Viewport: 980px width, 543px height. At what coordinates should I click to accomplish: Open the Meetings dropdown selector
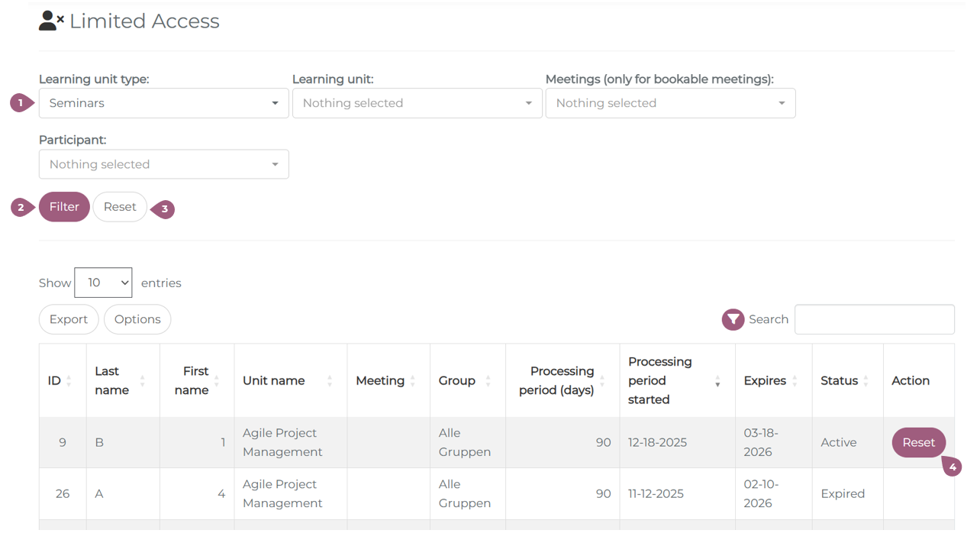tap(670, 103)
